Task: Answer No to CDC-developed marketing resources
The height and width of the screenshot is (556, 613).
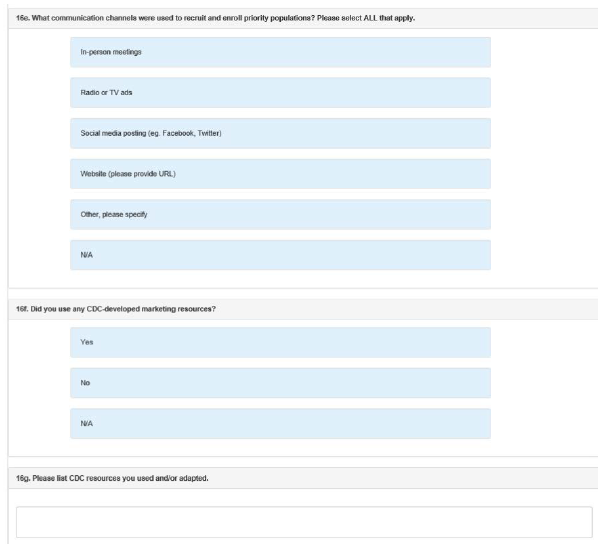Action: [x=280, y=382]
